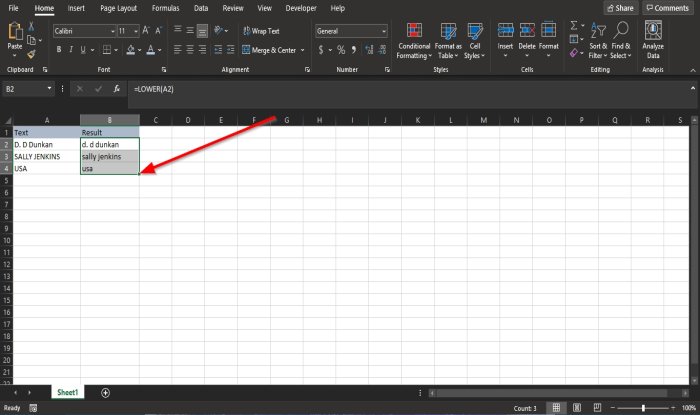Click Increase Decimal icon
700x415 pixels.
point(369,50)
